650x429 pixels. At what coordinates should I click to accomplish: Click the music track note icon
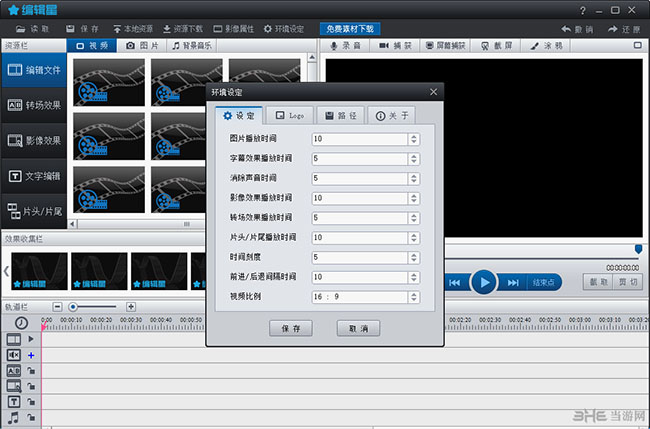pos(14,417)
